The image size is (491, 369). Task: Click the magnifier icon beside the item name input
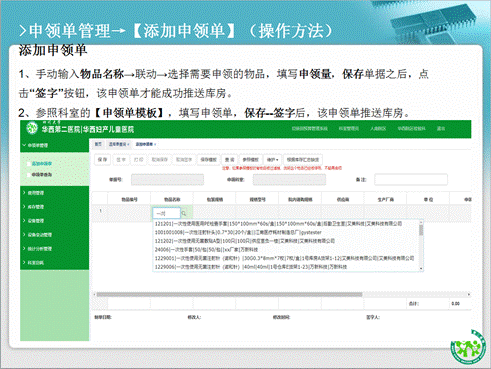[184, 213]
